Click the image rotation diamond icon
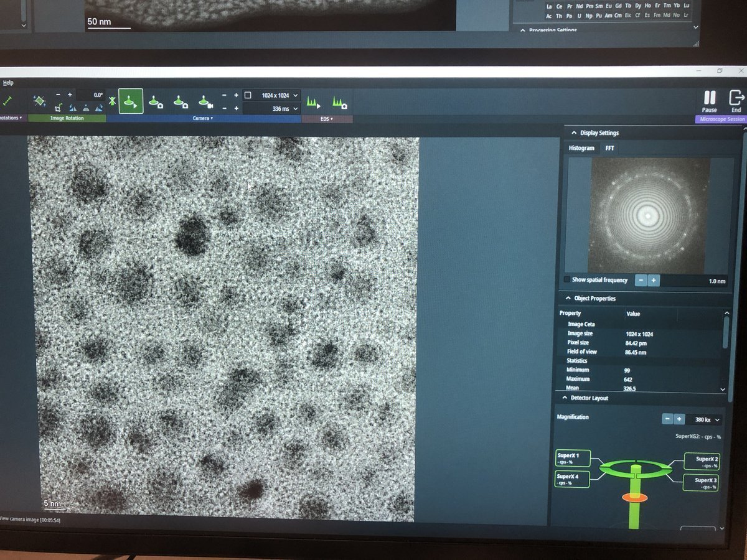 pos(39,100)
